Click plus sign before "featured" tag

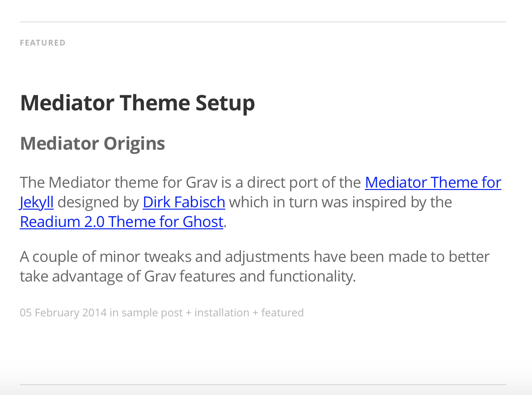click(255, 313)
